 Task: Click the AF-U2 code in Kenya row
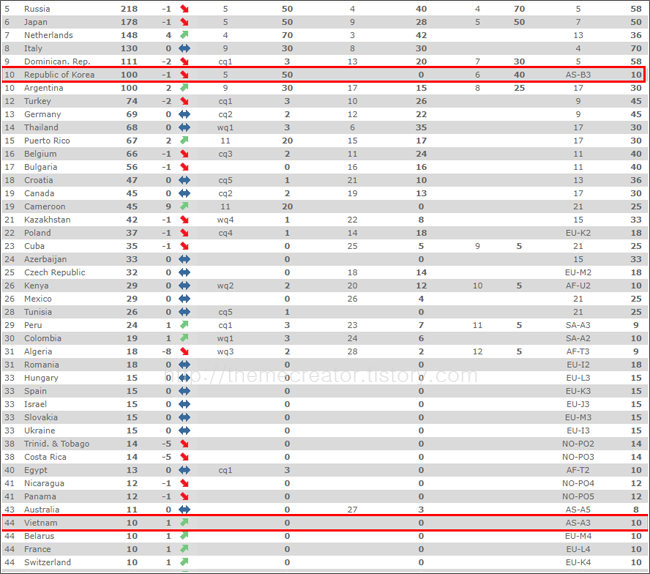point(578,286)
